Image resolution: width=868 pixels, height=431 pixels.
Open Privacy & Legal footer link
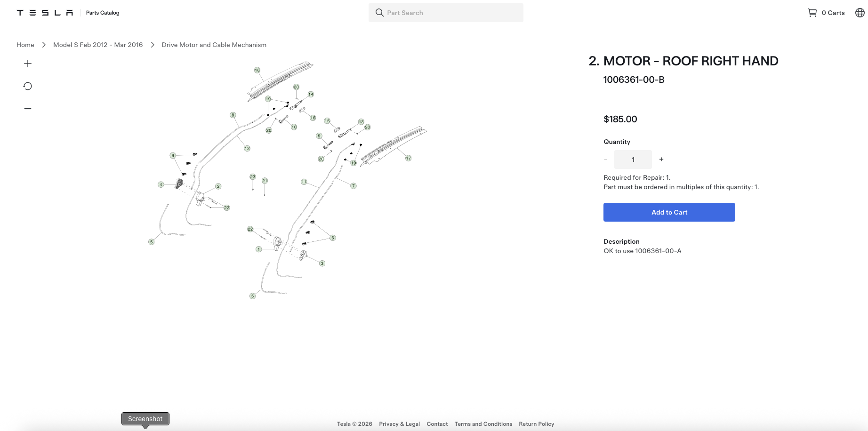click(399, 424)
